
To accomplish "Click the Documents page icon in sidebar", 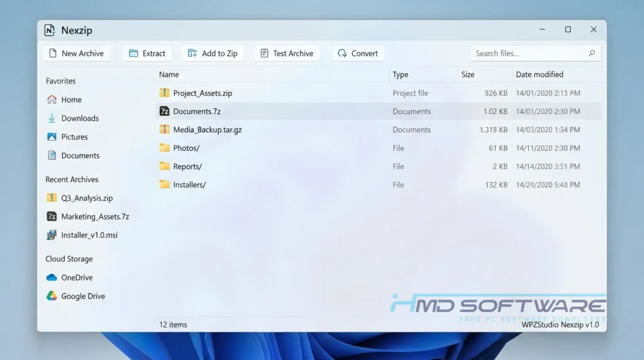I will coord(52,155).
